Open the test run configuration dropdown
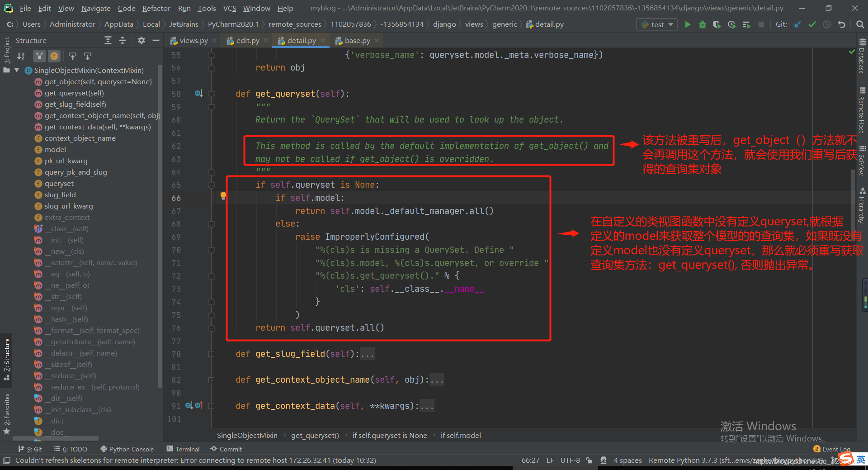Image resolution: width=868 pixels, height=470 pixels. pos(657,24)
